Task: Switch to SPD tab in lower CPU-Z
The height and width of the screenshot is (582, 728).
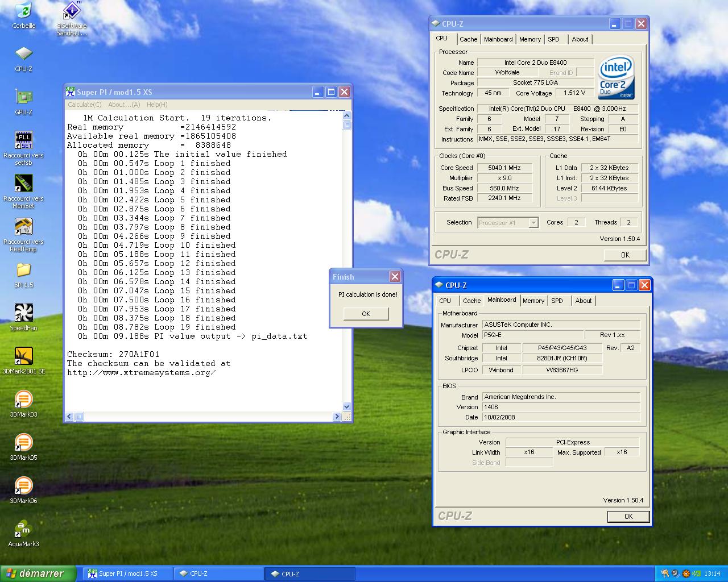Action: tap(557, 301)
